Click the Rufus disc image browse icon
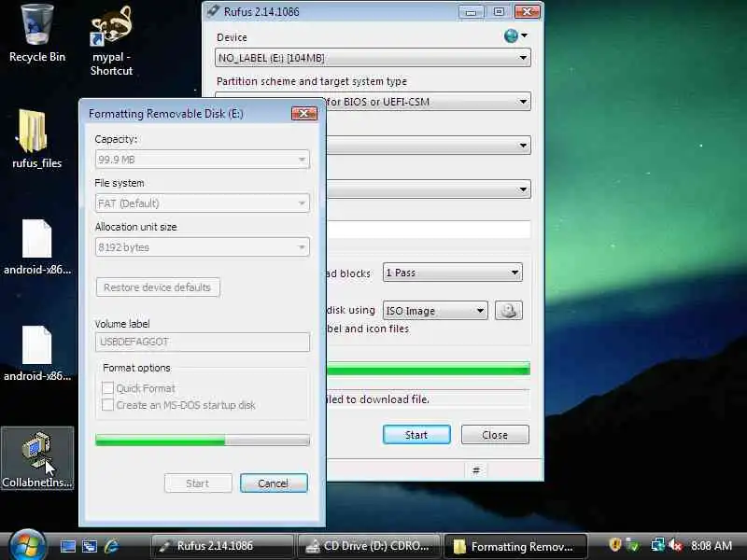 pos(509,311)
